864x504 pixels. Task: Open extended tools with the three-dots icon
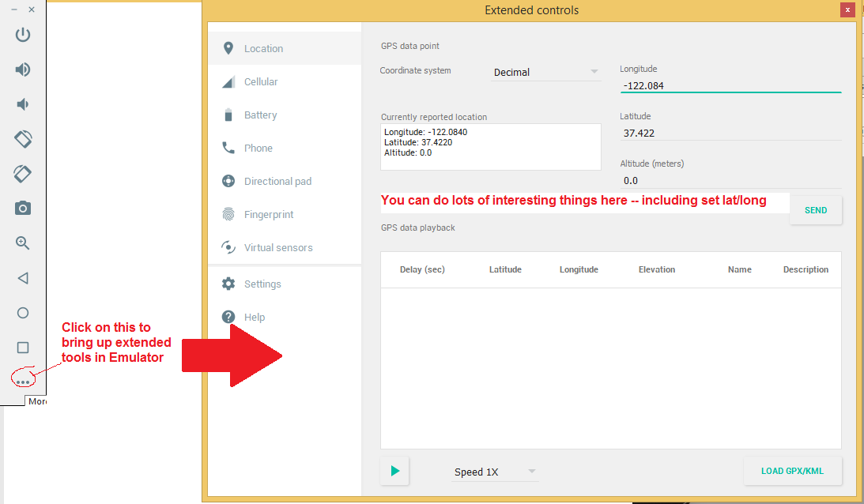(23, 382)
